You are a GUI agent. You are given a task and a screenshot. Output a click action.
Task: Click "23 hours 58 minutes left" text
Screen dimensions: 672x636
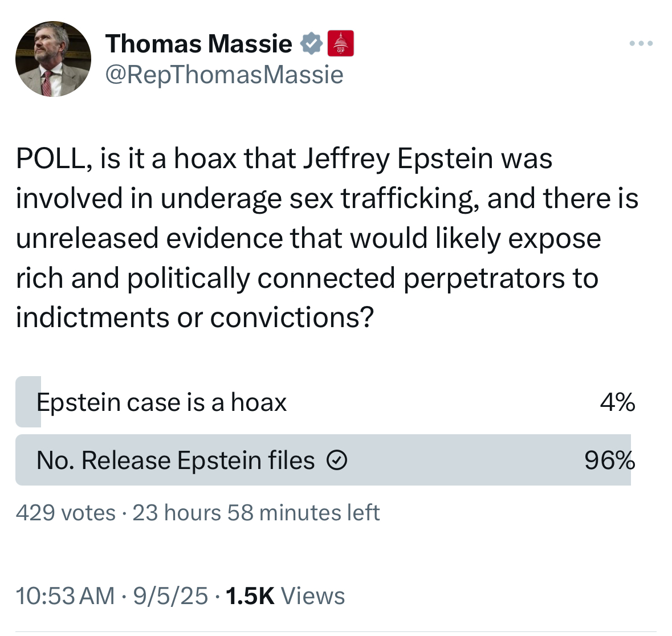coord(256,512)
